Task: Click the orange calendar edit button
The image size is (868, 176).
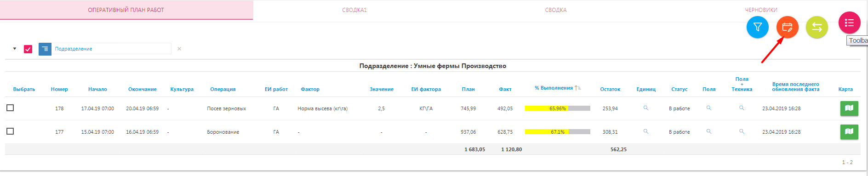Action: coord(788,27)
